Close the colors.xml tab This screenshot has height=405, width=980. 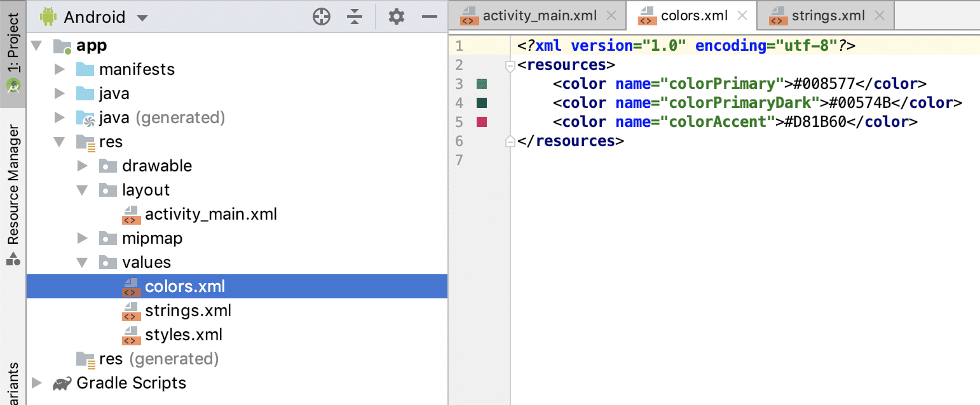point(742,15)
